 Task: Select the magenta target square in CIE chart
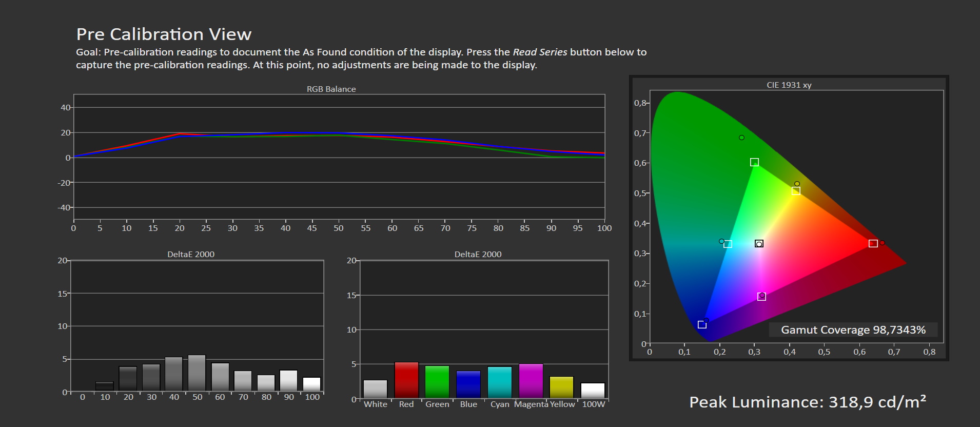(761, 297)
